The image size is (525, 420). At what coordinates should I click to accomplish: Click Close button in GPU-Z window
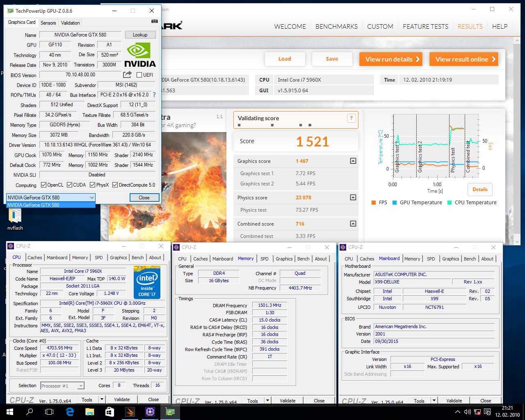click(144, 197)
